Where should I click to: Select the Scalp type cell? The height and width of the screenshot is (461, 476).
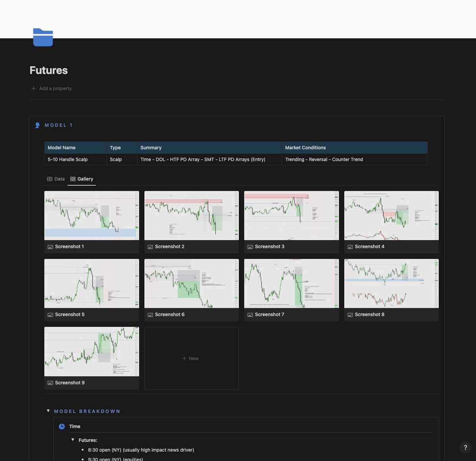(x=122, y=159)
